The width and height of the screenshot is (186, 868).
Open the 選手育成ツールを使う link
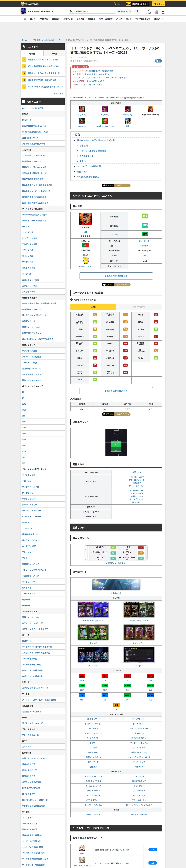click(116, 563)
